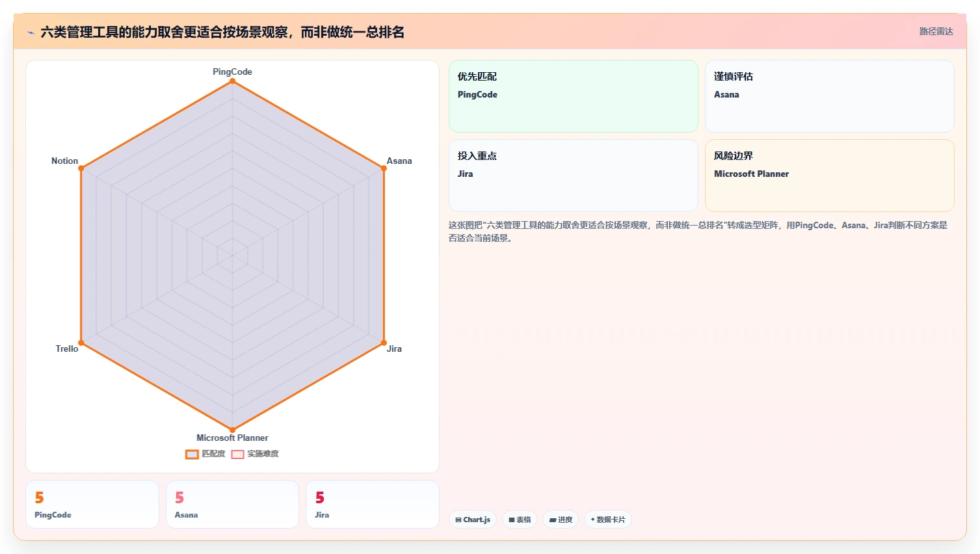The image size is (980, 554).
Task: Click the Trello data point on radar
Action: pyautogui.click(x=81, y=343)
